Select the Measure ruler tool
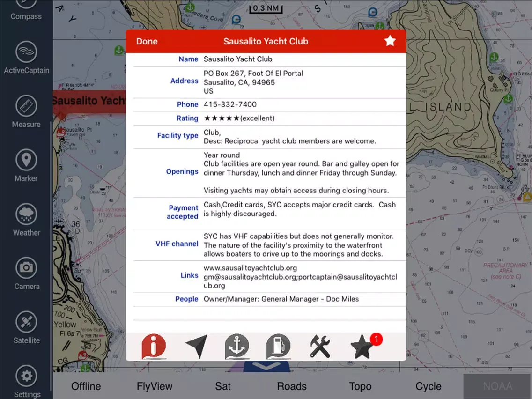 pos(26,111)
